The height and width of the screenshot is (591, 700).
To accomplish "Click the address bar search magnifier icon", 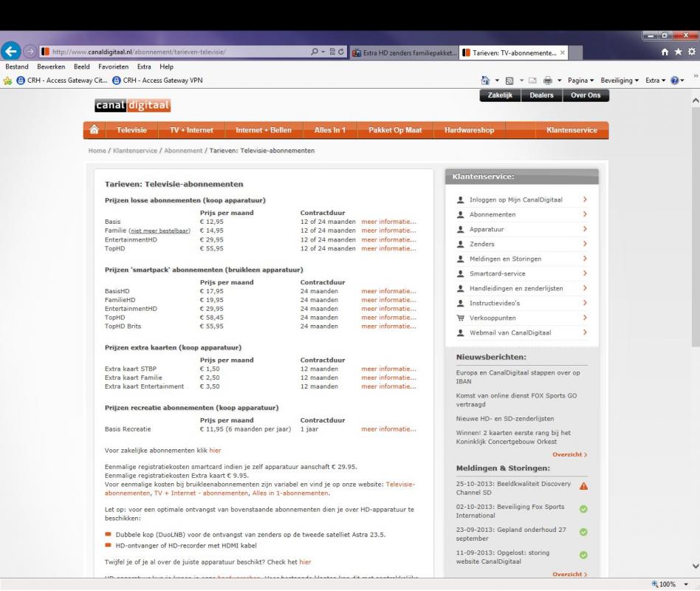I will (315, 52).
